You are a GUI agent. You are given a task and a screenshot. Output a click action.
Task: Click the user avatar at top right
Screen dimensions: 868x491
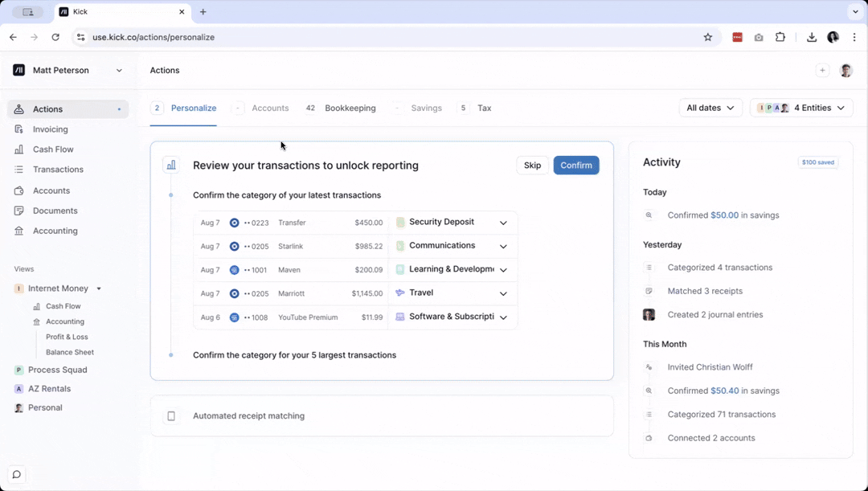coord(845,71)
